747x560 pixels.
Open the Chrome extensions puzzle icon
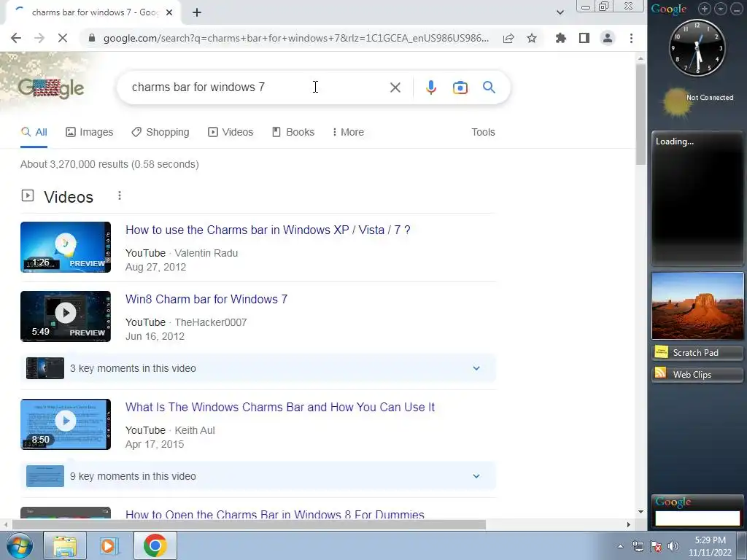tap(561, 38)
